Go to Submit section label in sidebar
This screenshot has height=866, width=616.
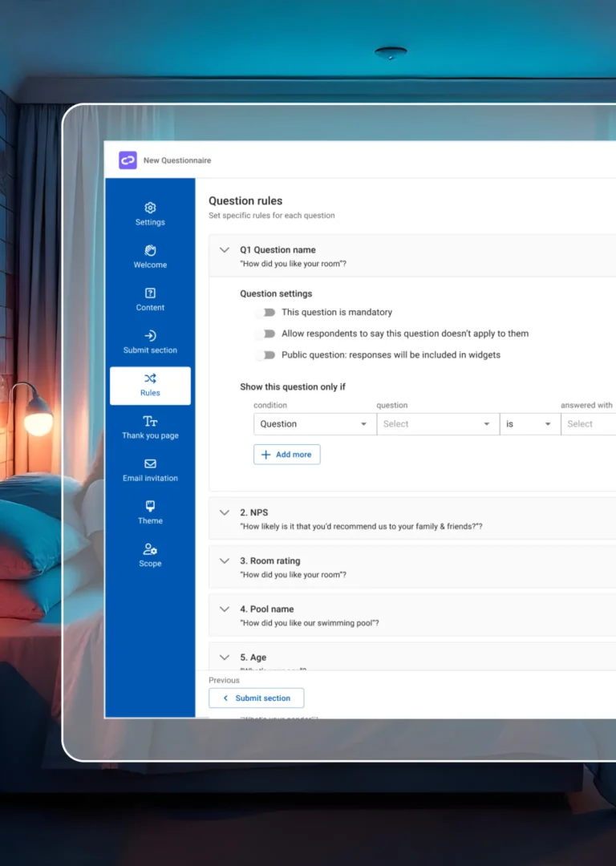150,350
